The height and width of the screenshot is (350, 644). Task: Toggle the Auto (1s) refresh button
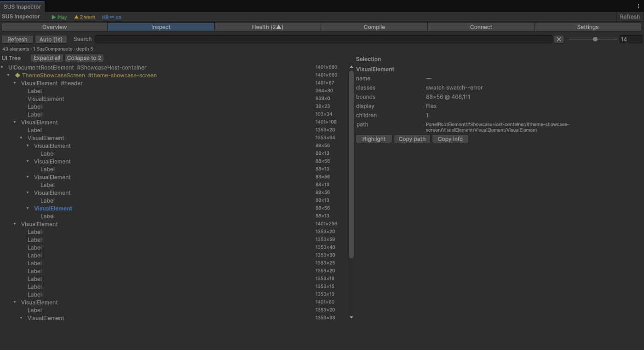[x=51, y=40]
